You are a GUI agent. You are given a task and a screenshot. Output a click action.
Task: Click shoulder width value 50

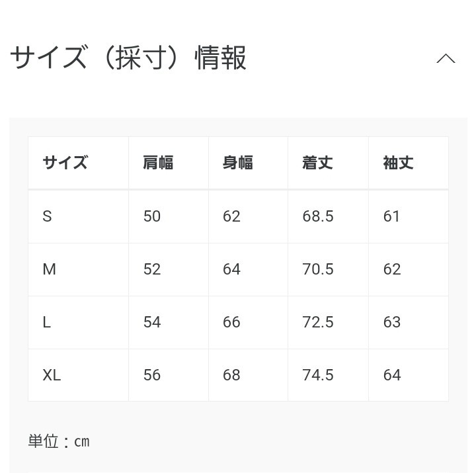tap(152, 216)
